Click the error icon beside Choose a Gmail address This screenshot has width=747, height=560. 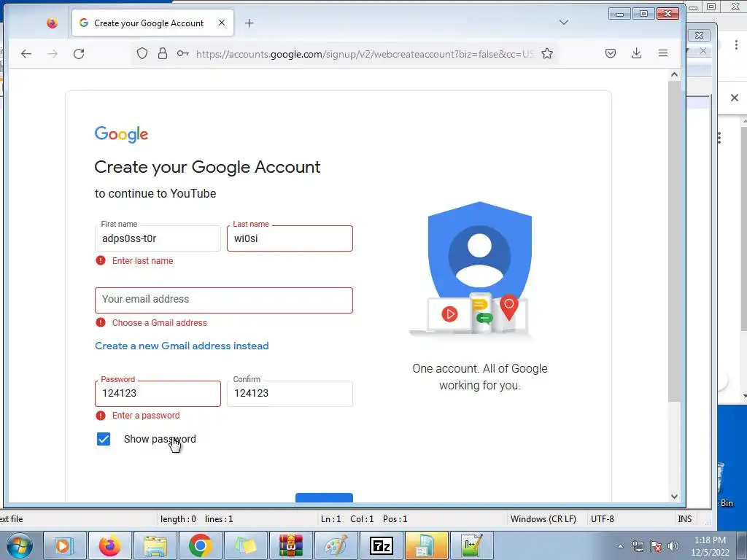pyautogui.click(x=101, y=322)
